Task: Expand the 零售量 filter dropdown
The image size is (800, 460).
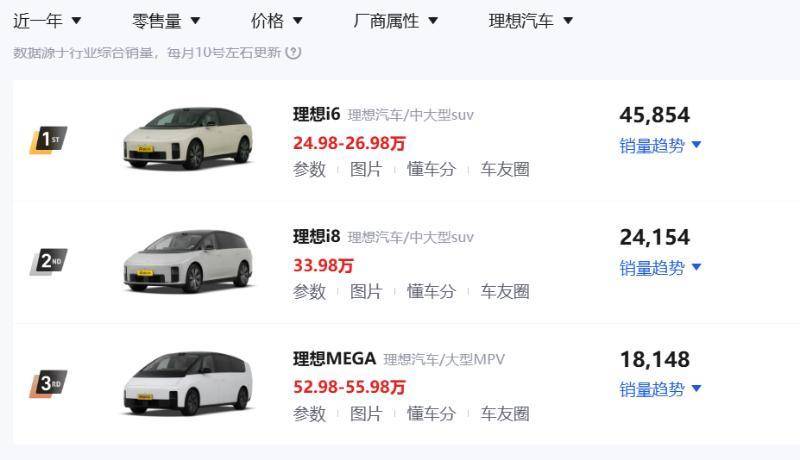Action: [166, 20]
